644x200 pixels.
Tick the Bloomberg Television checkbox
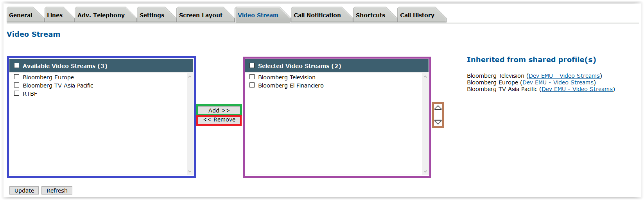coord(252,77)
